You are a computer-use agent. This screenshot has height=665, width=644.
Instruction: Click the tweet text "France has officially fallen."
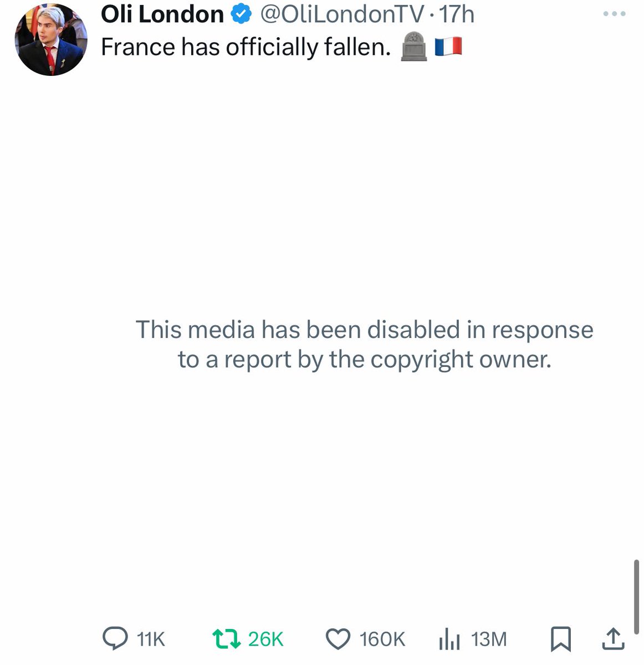(x=246, y=48)
